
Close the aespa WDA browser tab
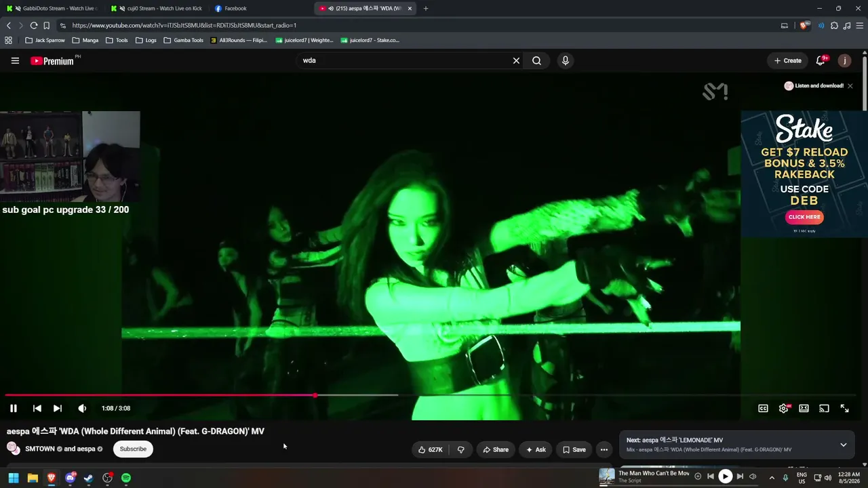(410, 8)
